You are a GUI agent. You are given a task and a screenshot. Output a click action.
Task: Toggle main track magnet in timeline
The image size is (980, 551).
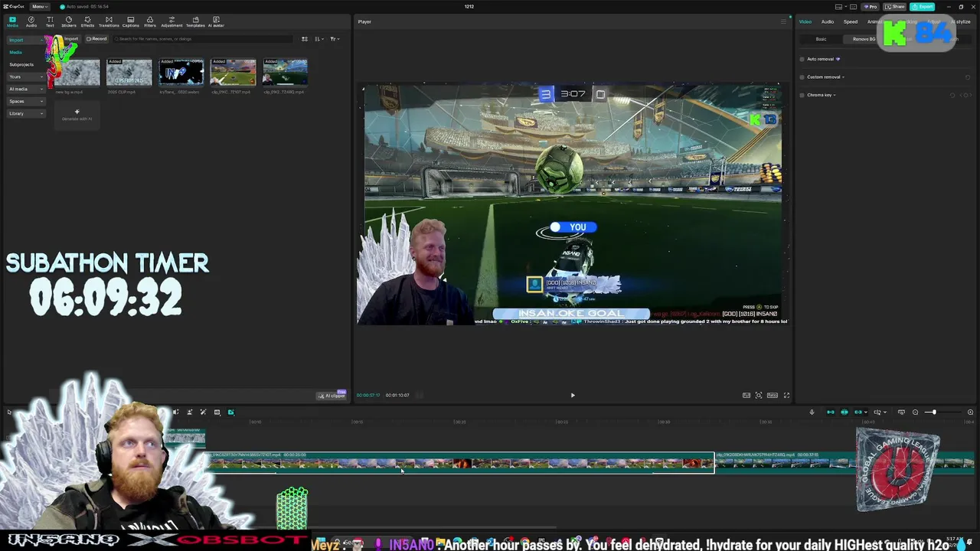(831, 412)
